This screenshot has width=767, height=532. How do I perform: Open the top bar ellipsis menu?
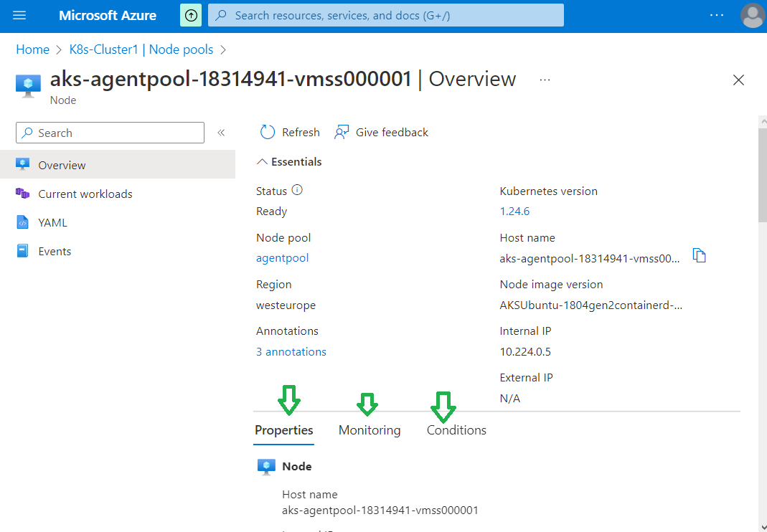tap(717, 16)
